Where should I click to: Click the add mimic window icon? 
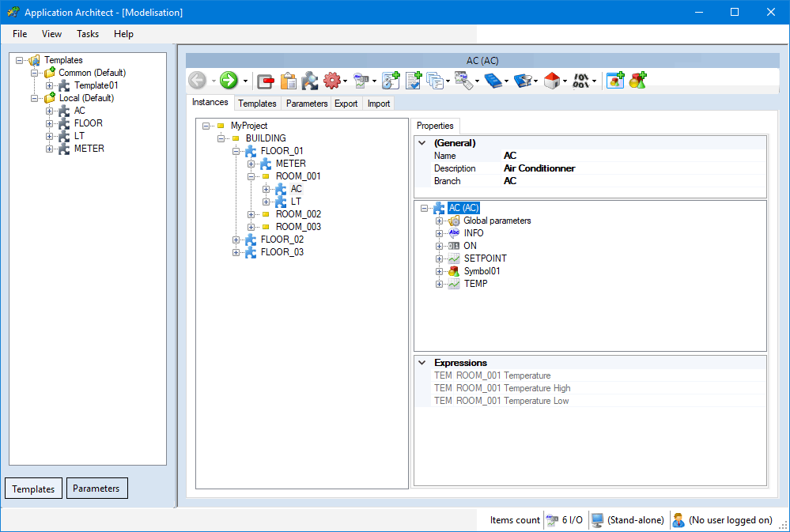pyautogui.click(x=615, y=80)
